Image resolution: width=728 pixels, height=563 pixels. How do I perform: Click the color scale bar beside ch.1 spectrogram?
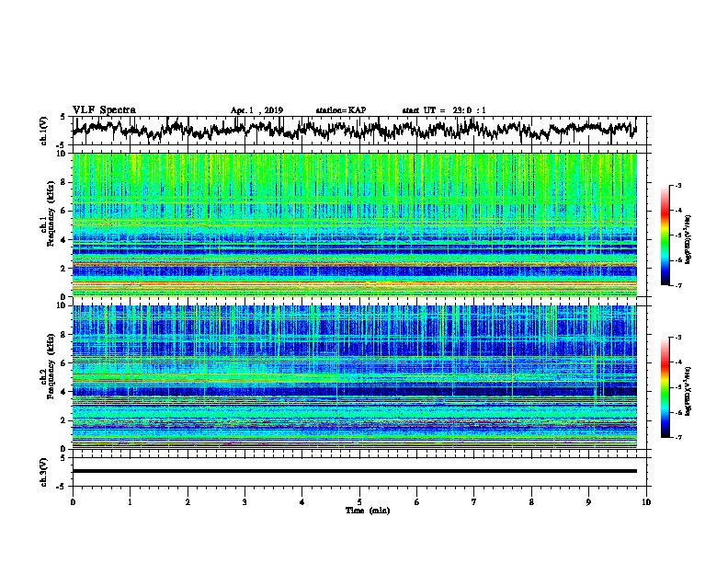coord(665,236)
